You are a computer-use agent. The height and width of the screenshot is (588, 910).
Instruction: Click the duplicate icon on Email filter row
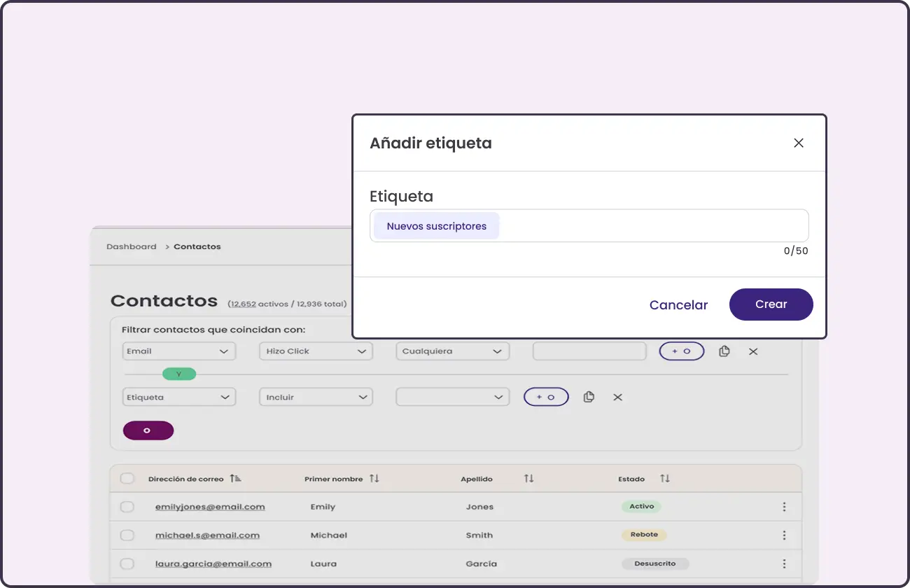coord(724,351)
